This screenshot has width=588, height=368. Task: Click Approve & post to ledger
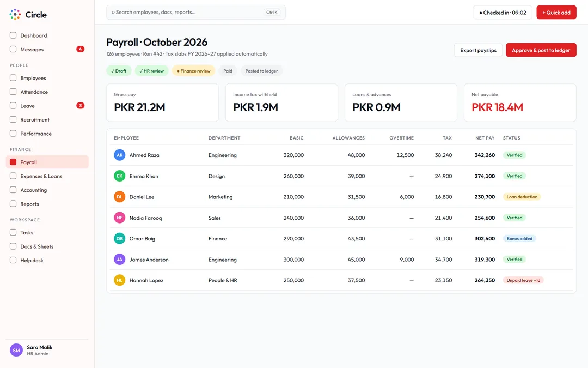(x=541, y=50)
